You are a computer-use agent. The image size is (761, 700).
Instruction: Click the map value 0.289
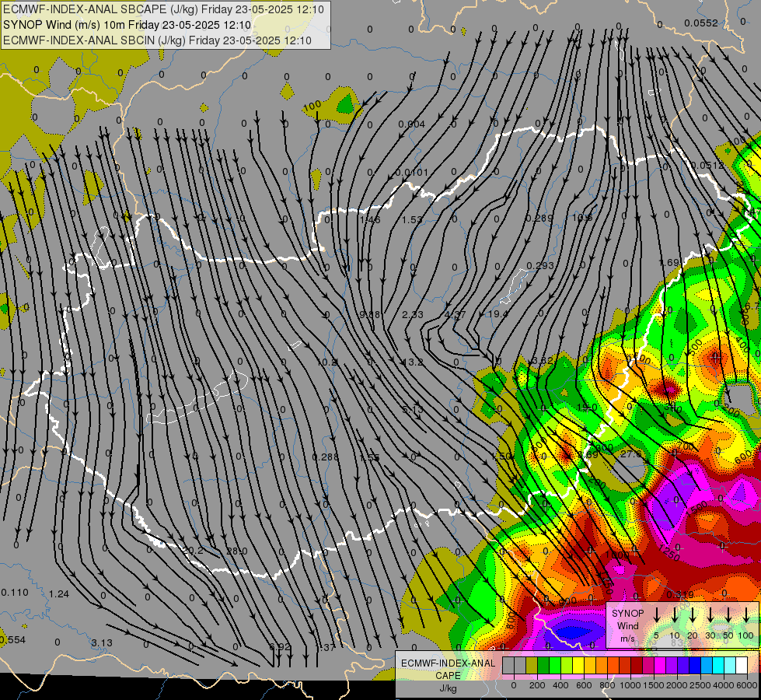coord(539,218)
